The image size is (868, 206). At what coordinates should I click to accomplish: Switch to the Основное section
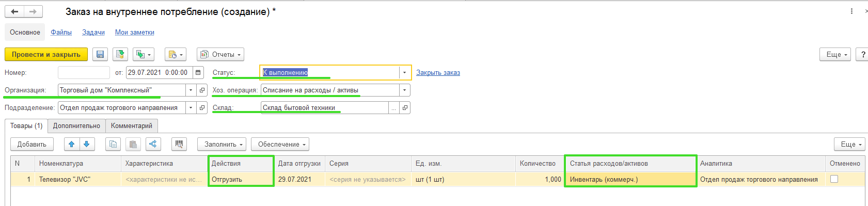tap(25, 32)
